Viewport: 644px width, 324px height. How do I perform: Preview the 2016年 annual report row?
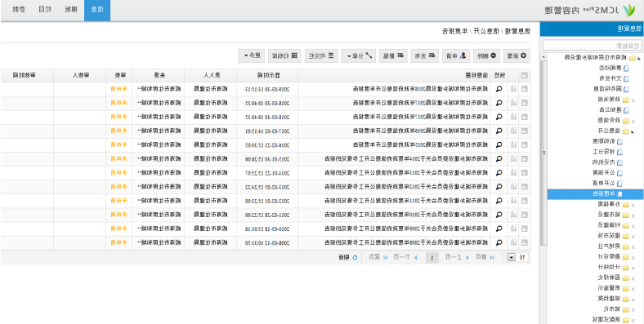[499, 131]
